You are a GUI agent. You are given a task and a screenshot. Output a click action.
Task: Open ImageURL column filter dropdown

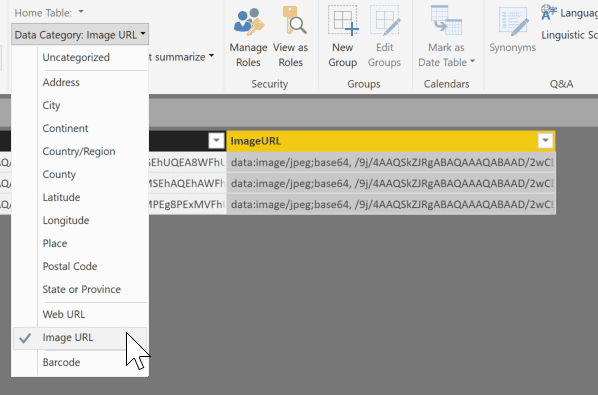point(545,141)
